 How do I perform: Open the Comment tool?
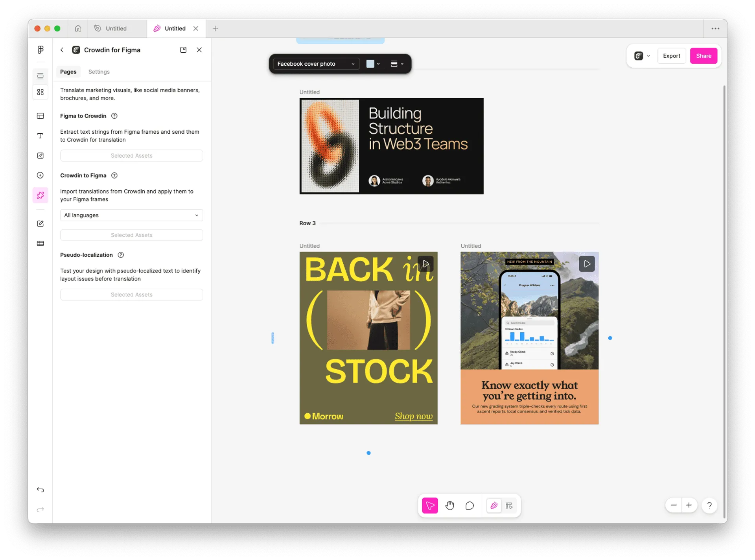(470, 506)
